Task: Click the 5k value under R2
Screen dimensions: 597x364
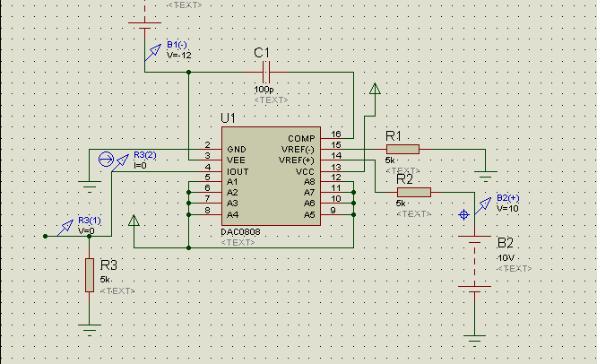Action: 401,203
